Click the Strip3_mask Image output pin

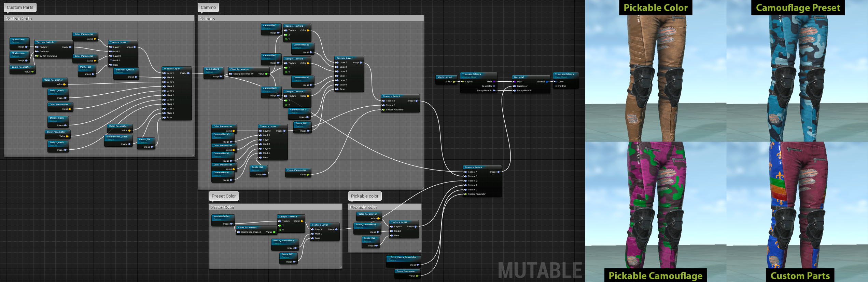tap(66, 150)
